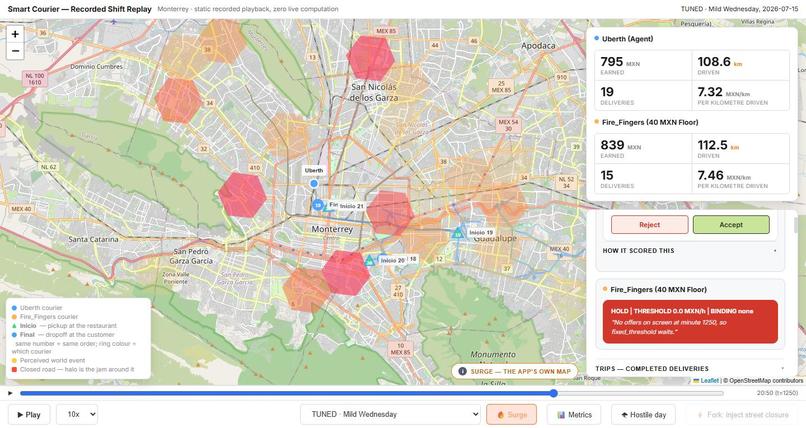This screenshot has width=806, height=428.
Task: Select red surge hexagon west of Monterrey
Action: tap(242, 195)
